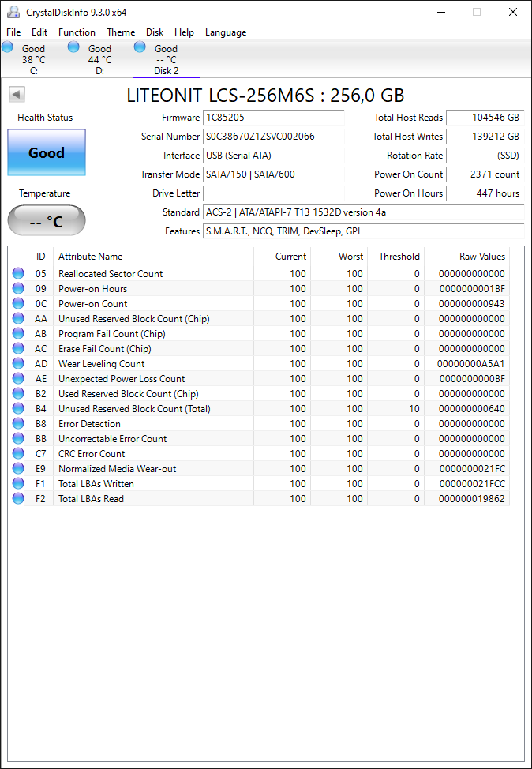The image size is (532, 769).
Task: Click the Raw Values column header
Action: (x=466, y=257)
